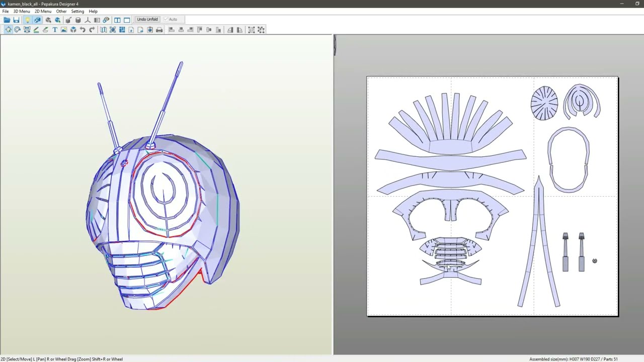Select the Input Text T tool
Image resolution: width=644 pixels, height=362 pixels.
[55, 30]
